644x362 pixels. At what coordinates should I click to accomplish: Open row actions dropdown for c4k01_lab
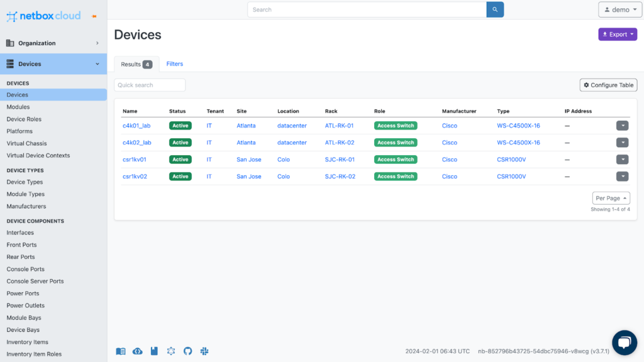(622, 126)
